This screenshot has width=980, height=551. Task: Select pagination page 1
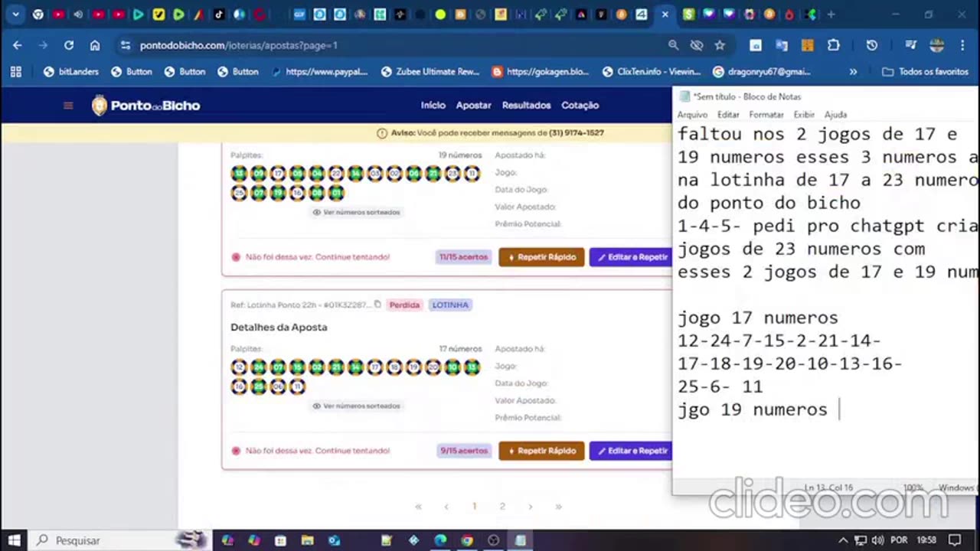(474, 507)
